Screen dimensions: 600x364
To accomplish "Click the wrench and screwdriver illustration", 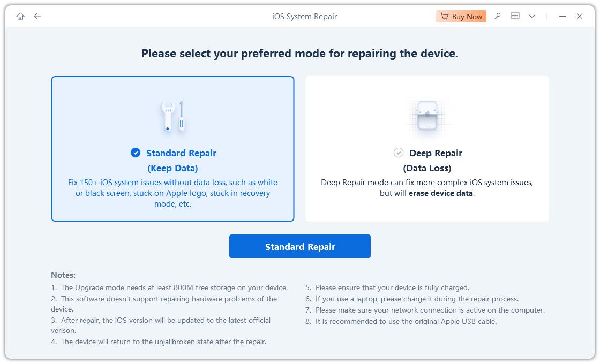I will 172,116.
